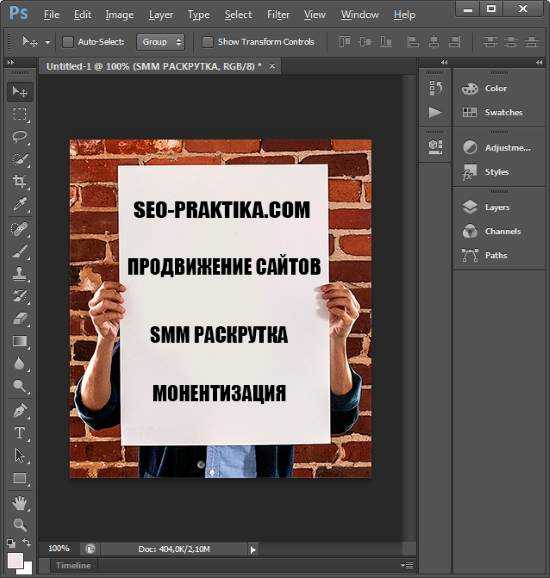Collapse the right panel dock arrows
The image size is (550, 578).
pos(539,62)
